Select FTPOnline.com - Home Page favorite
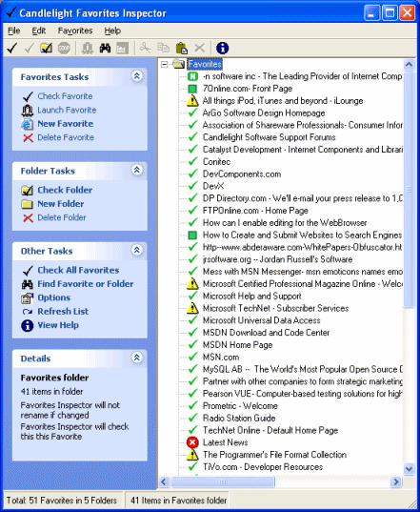Image resolution: width=420 pixels, height=512 pixels. click(255, 211)
